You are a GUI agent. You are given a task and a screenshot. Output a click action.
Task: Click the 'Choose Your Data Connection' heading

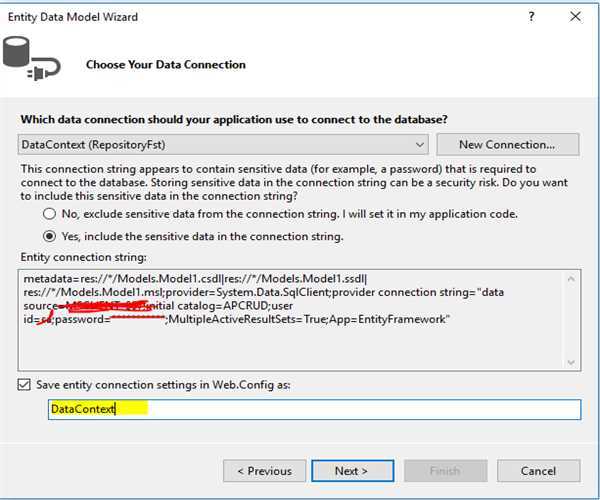tap(166, 65)
